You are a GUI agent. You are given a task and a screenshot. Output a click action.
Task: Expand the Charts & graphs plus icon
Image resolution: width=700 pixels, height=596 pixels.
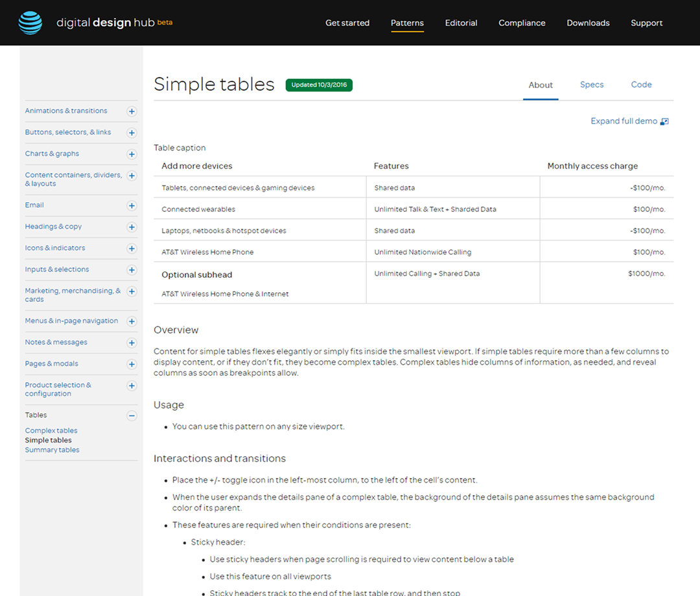tap(132, 154)
